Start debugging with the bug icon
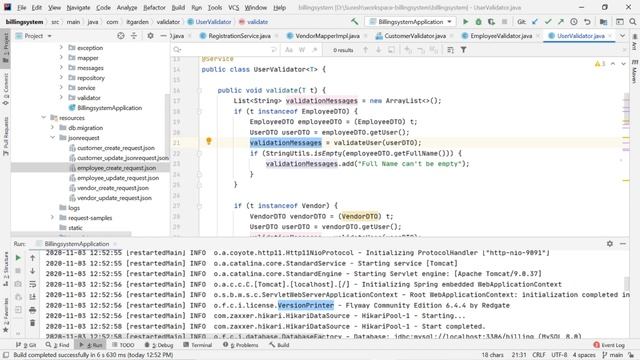640x360 pixels. coord(478,22)
